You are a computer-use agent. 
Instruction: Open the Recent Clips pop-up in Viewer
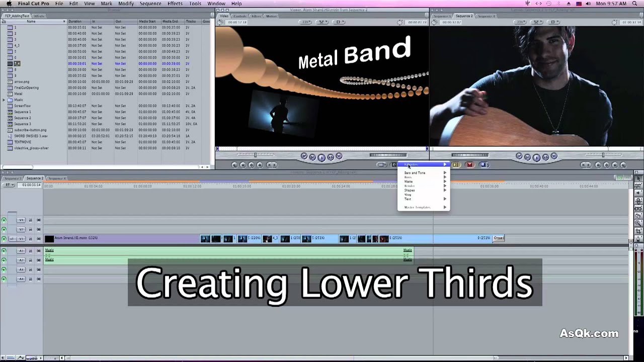click(382, 164)
